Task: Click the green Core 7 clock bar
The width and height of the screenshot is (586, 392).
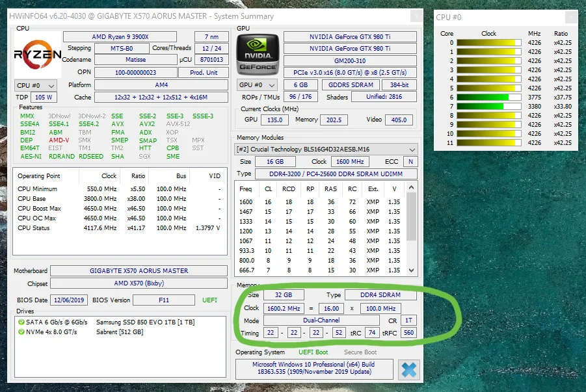Action: [489, 107]
